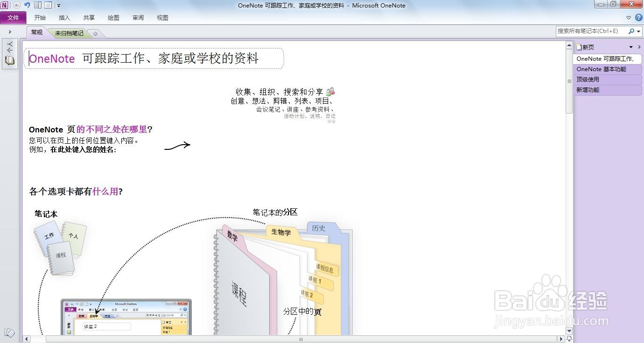The height and width of the screenshot is (343, 644).
Task: Click the Undo arrow icon
Action: point(27,5)
